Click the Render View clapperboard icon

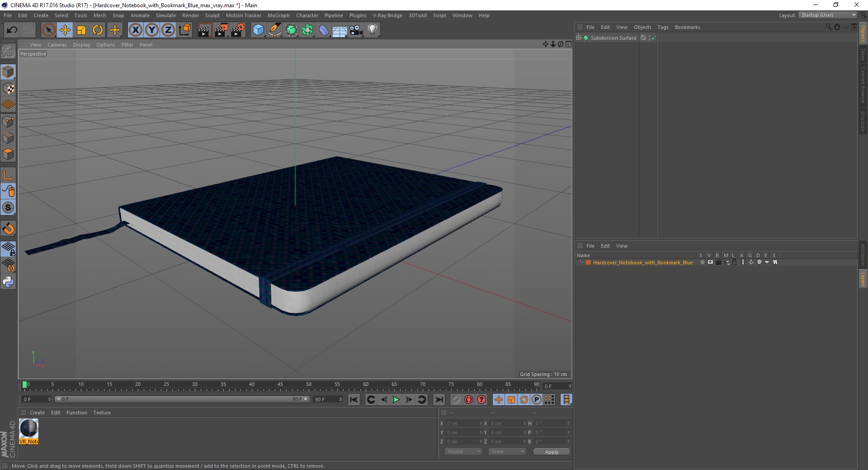[x=204, y=30]
